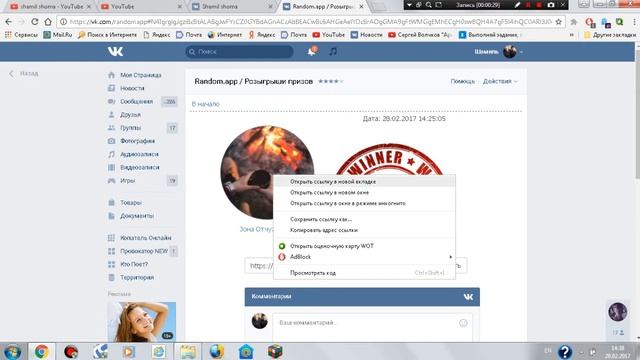Image resolution: width=640 pixels, height=360 pixels.
Task: Click the VK logo in header
Action: coord(115,51)
